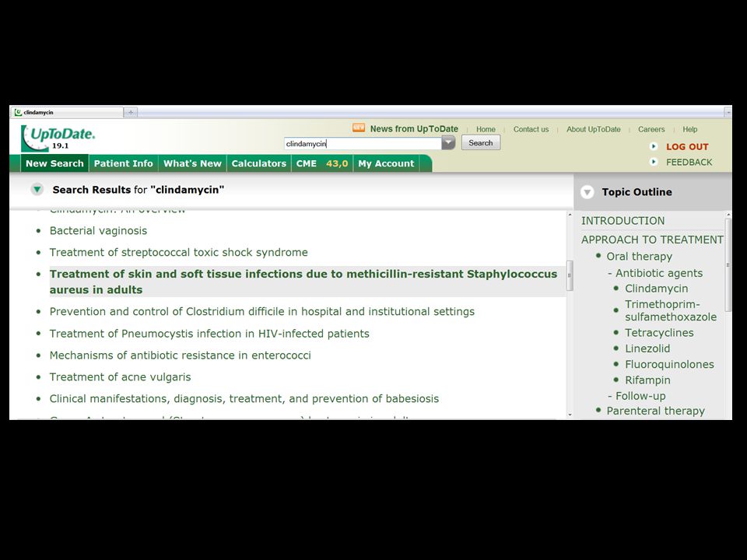
Task: Click the results scrollbar up arrow
Action: (570, 215)
